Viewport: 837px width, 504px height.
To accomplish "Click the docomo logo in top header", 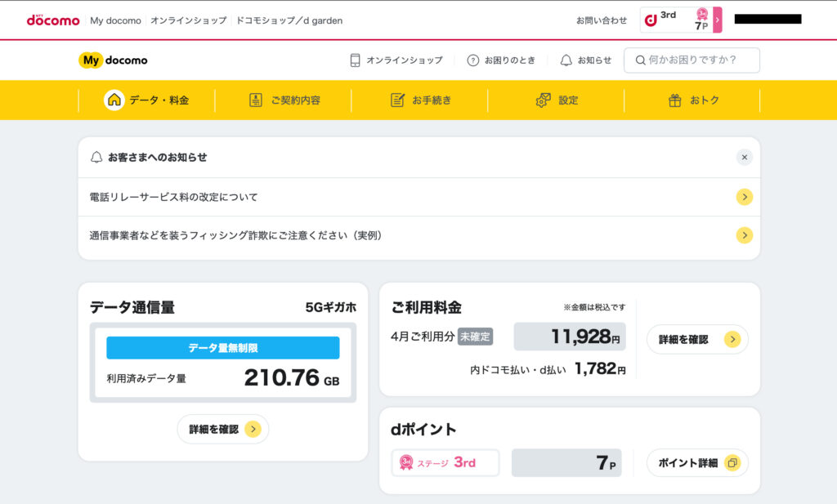I will tap(53, 20).
